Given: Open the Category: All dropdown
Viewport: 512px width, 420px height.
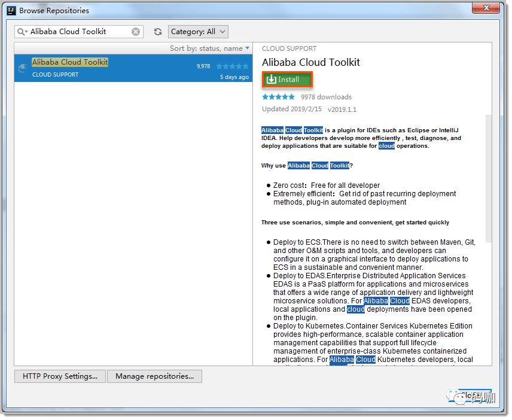Looking at the screenshot, I should point(198,32).
